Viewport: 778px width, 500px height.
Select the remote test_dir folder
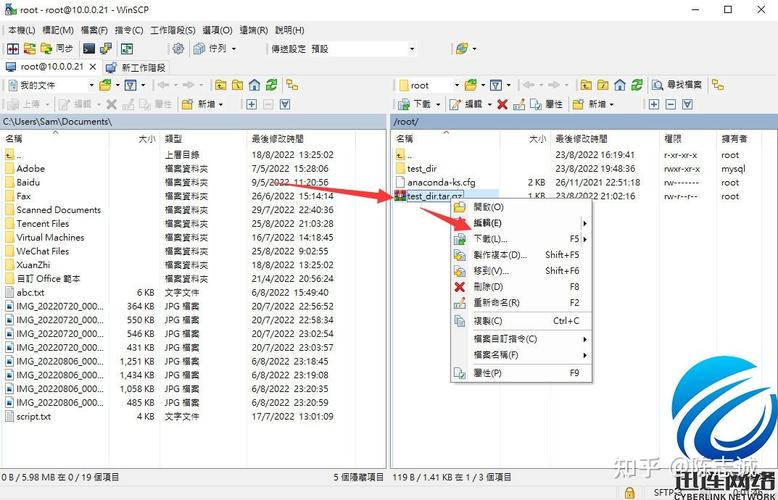pos(422,169)
